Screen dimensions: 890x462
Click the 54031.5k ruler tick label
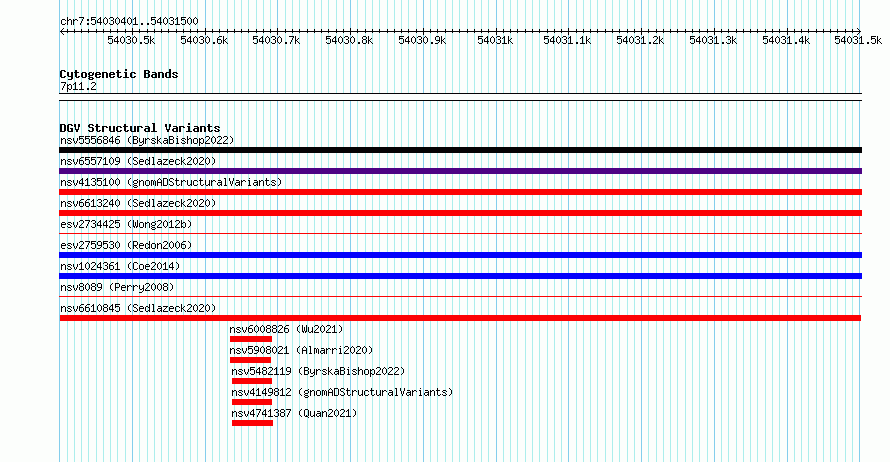coord(858,40)
